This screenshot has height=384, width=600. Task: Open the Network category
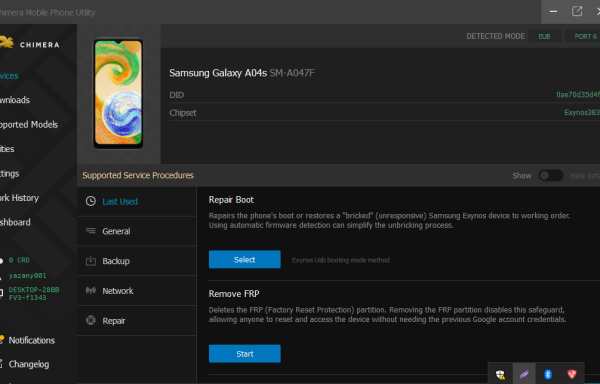coord(137,291)
